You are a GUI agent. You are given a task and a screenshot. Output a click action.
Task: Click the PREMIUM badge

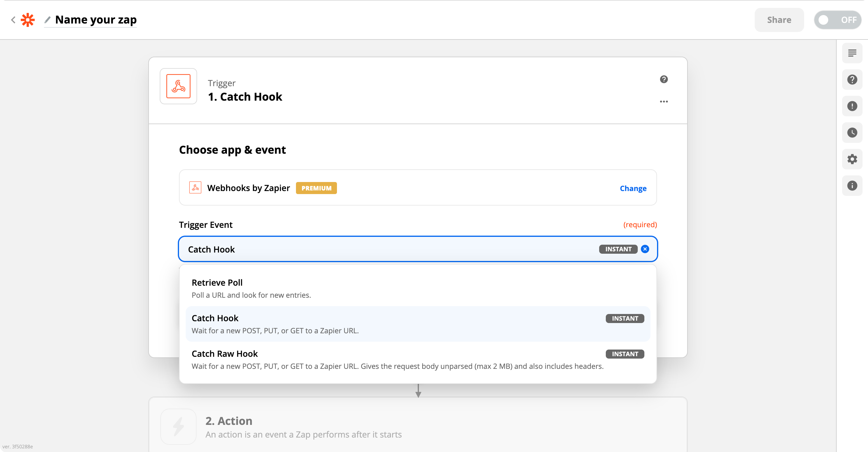point(316,188)
